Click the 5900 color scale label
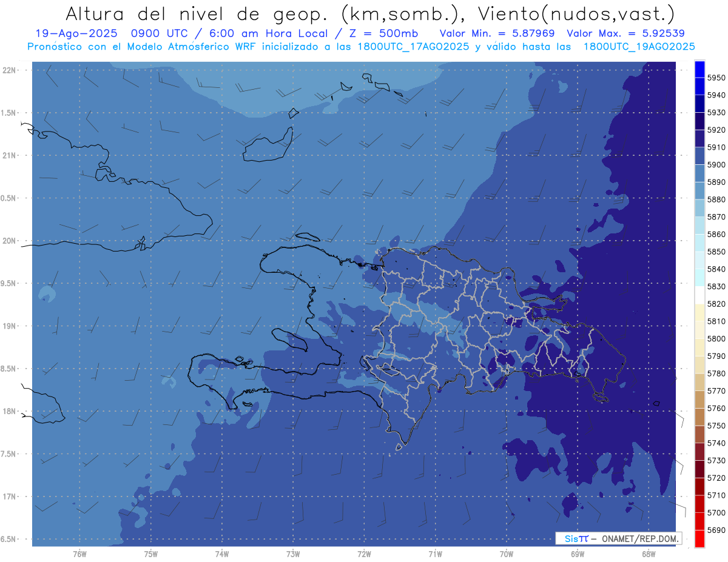 coord(716,164)
